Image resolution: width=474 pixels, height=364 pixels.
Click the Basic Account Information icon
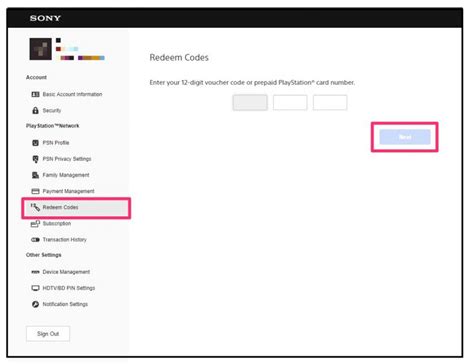(x=35, y=94)
